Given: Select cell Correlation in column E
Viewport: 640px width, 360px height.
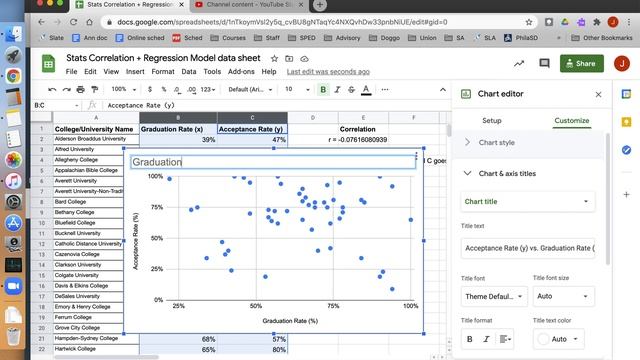Looking at the screenshot, I should [x=363, y=129].
